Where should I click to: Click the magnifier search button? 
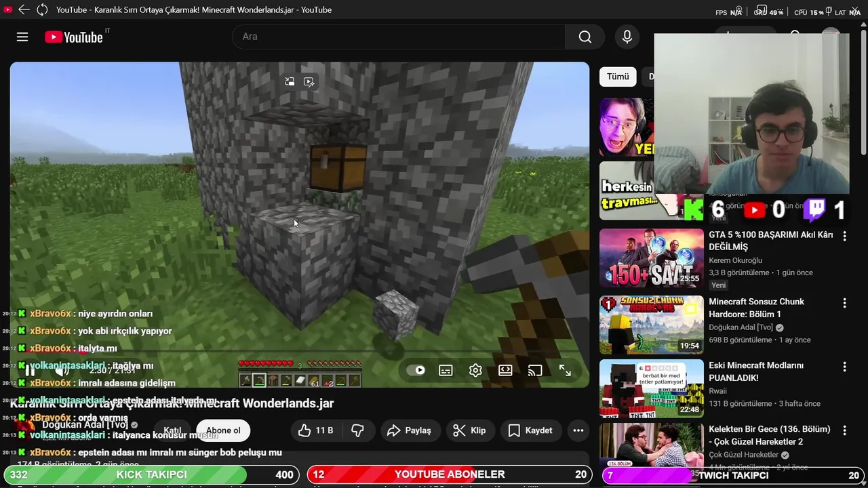585,37
